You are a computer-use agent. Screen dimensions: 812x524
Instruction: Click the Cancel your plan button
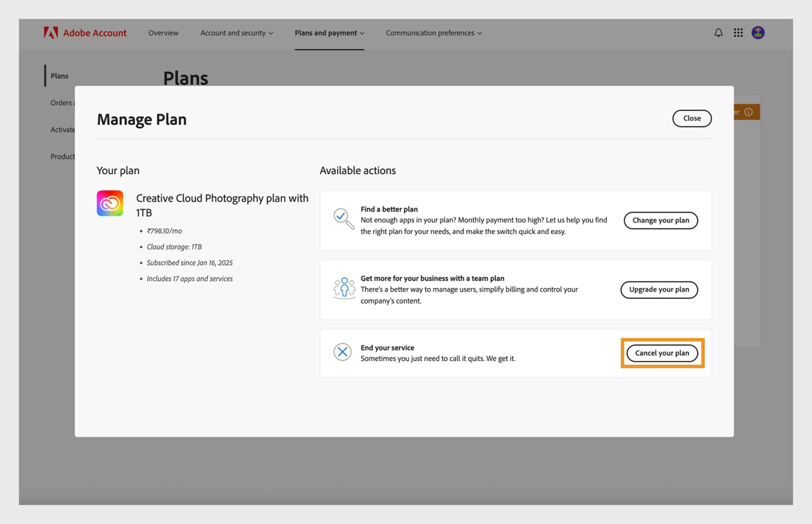pyautogui.click(x=662, y=353)
